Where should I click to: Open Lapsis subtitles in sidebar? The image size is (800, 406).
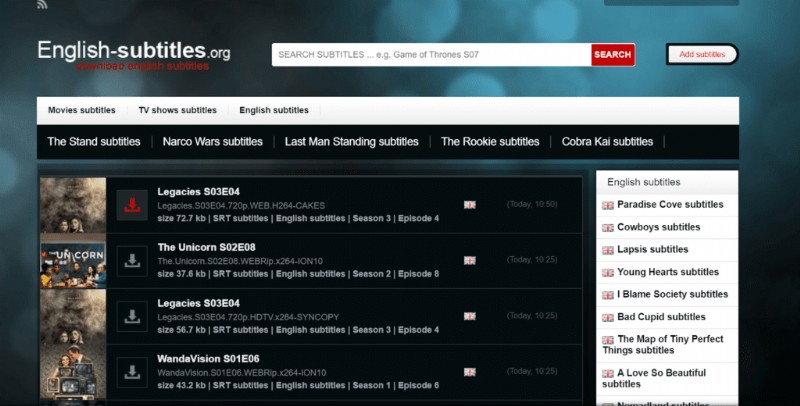[653, 249]
